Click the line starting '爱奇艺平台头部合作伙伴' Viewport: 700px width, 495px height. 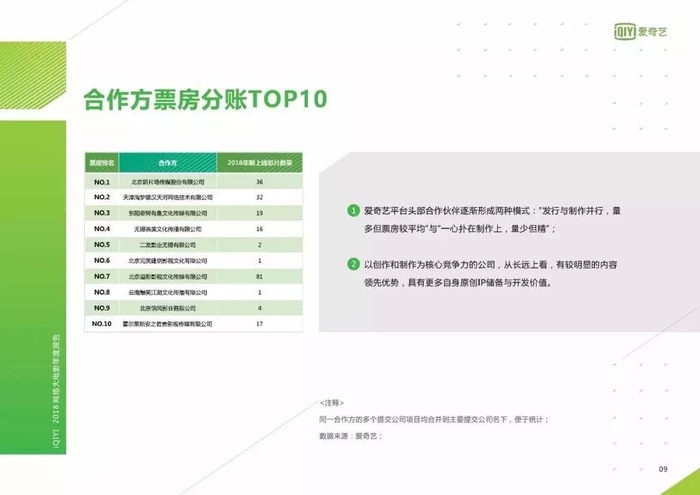coord(492,211)
